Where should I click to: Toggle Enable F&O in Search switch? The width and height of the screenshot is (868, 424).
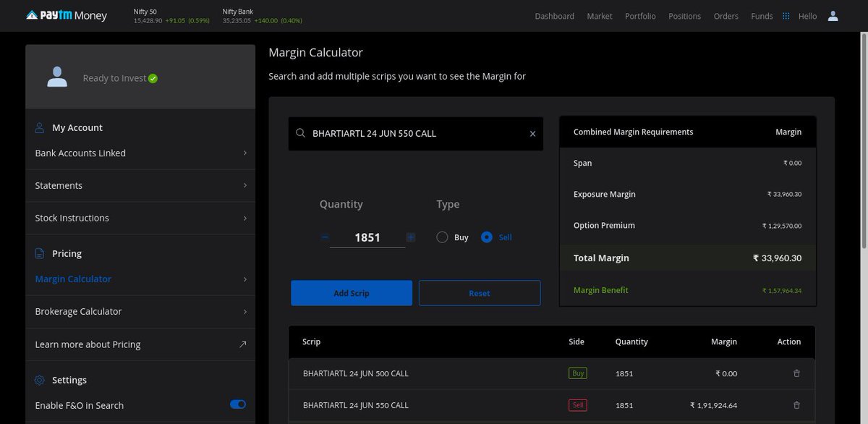pos(238,404)
